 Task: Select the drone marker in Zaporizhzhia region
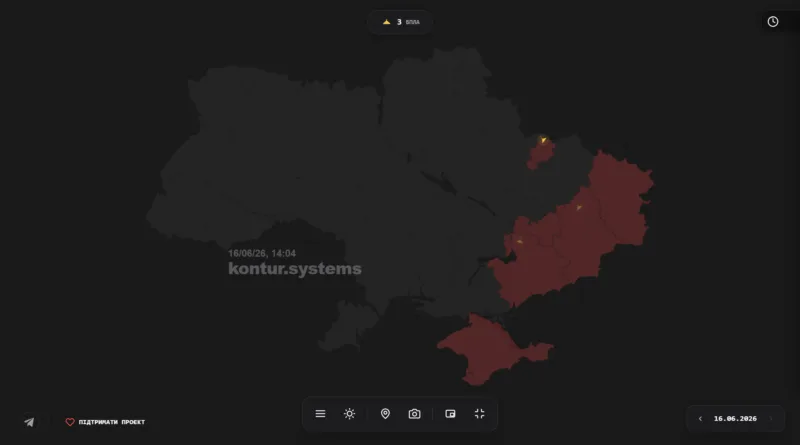click(x=519, y=241)
